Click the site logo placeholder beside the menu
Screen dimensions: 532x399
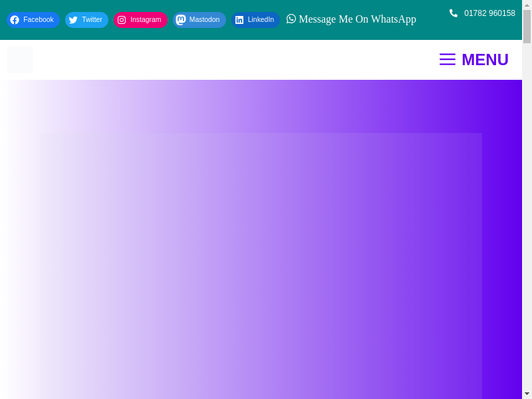20,60
